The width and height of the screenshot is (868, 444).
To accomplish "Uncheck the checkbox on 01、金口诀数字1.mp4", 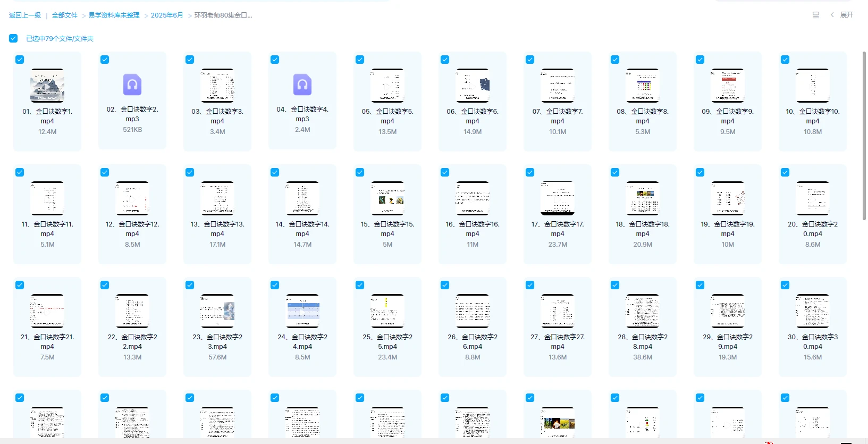I will click(x=20, y=60).
